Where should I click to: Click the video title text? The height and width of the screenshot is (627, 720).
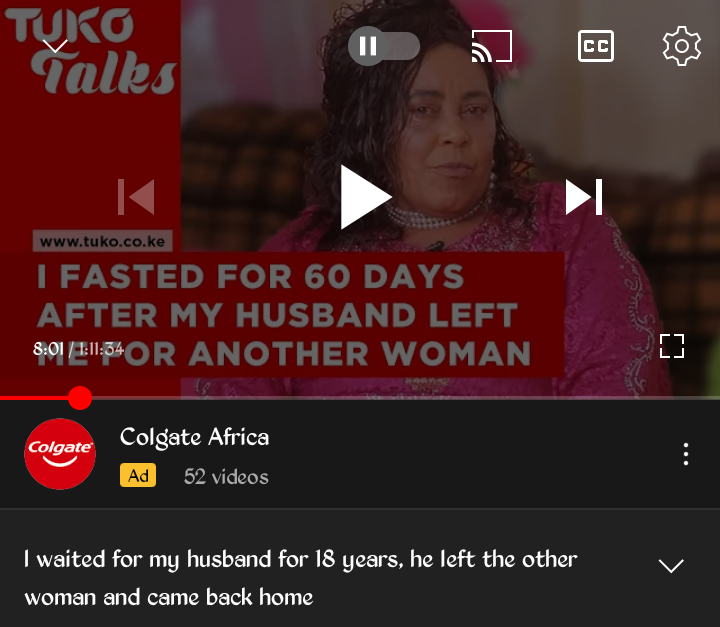click(x=301, y=578)
